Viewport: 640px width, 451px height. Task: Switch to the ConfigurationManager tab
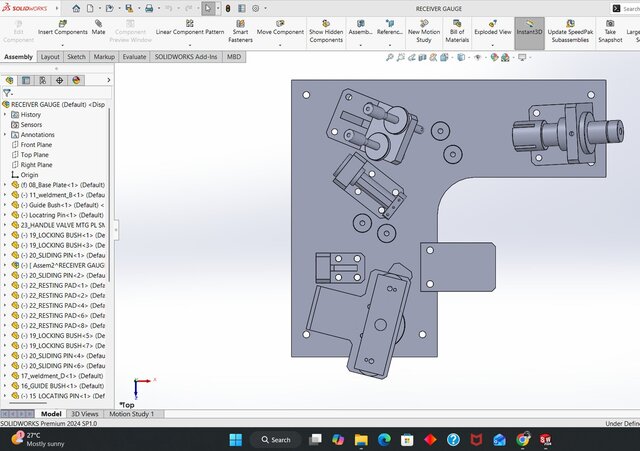point(43,80)
